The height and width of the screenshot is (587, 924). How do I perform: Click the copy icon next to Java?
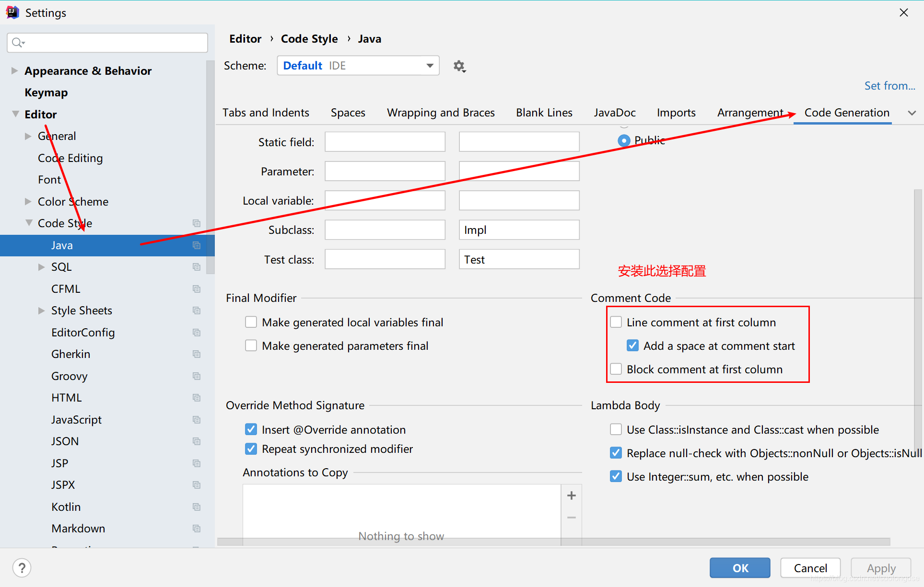197,244
